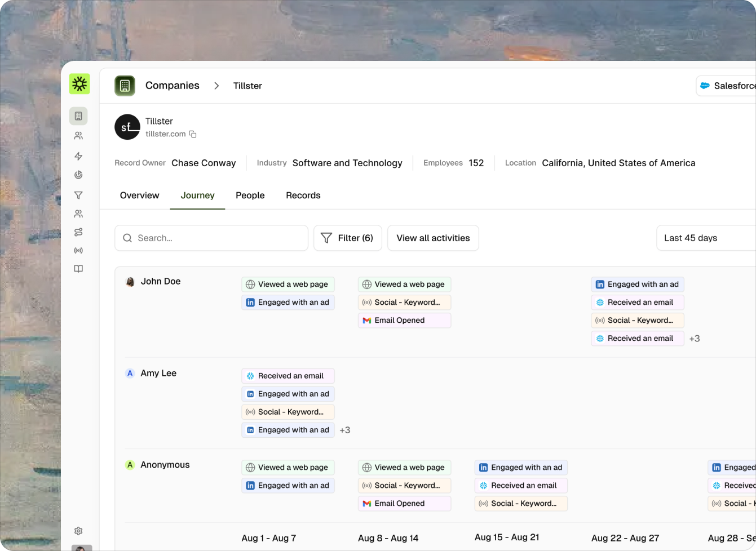
Task: Open the settings gear in sidebar
Action: [78, 531]
